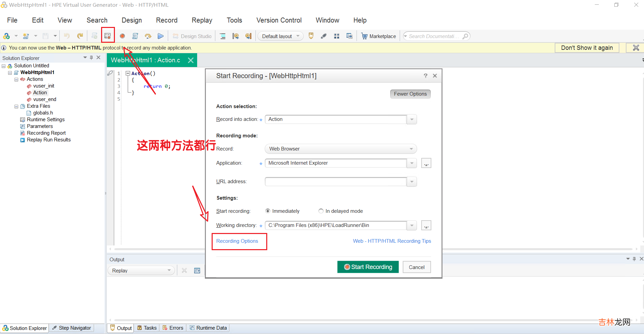Image resolution: width=644 pixels, height=334 pixels.
Task: Switch to the Errors tab
Action: (x=173, y=328)
